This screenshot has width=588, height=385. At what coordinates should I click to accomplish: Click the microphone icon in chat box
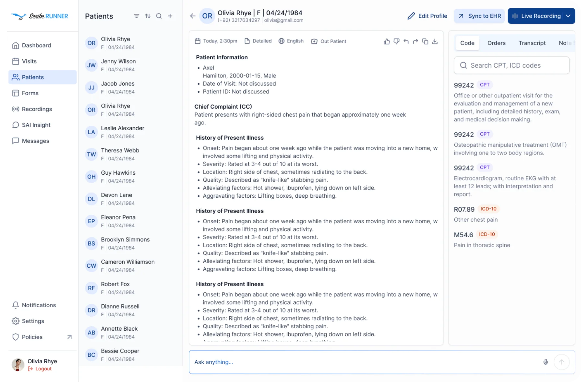point(546,362)
